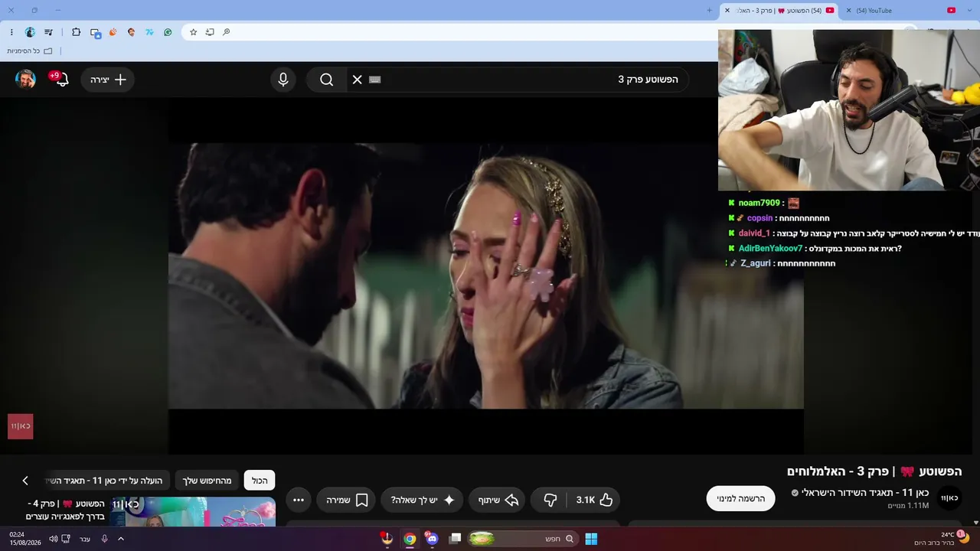The height and width of the screenshot is (551, 980).
Task: Clear the YouTube search query
Action: tap(357, 80)
